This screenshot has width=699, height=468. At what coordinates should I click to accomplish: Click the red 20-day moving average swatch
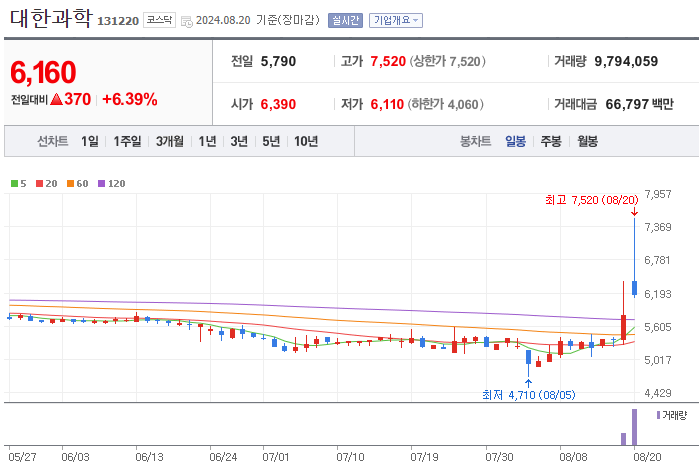(39, 184)
